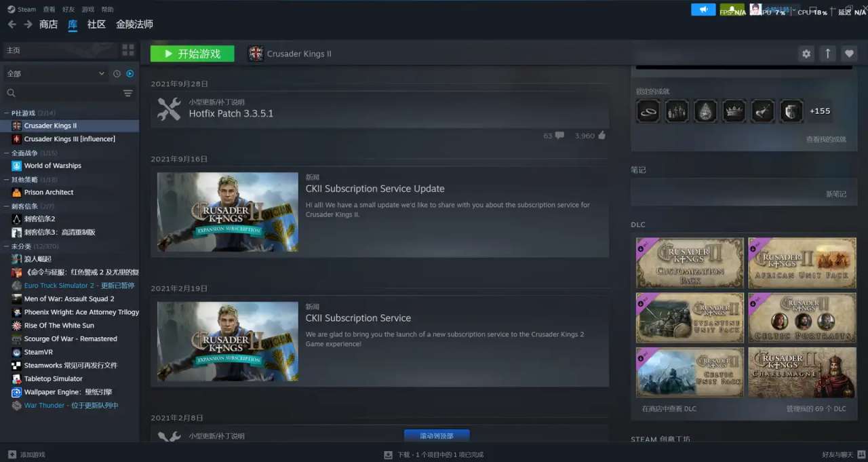Viewport: 868px width, 462px height.
Task: Click the Crusader Kings II title icon
Action: pyautogui.click(x=256, y=54)
